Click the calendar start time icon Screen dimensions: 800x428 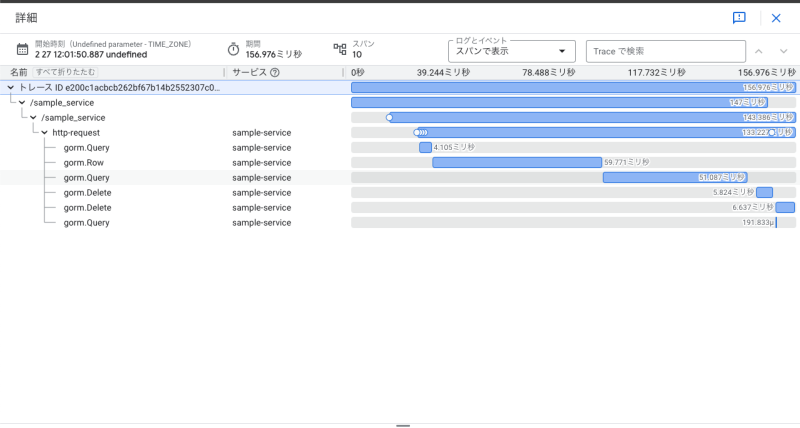pyautogui.click(x=22, y=49)
